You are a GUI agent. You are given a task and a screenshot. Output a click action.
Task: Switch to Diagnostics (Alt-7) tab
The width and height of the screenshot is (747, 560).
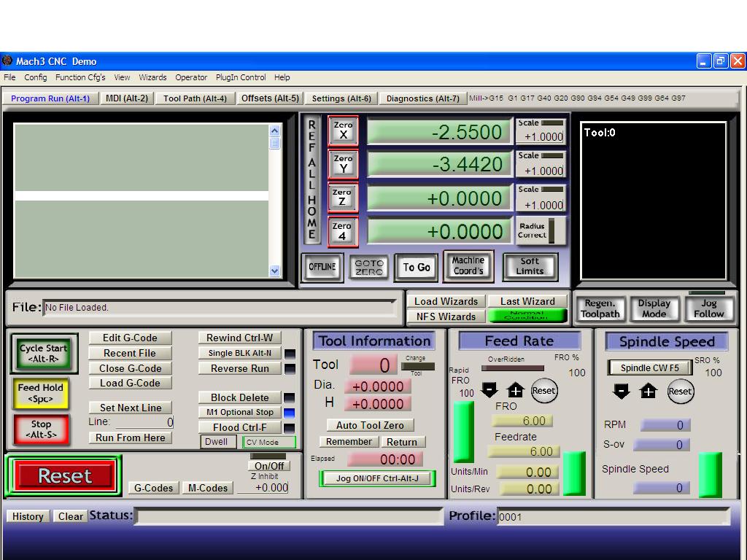coord(422,98)
